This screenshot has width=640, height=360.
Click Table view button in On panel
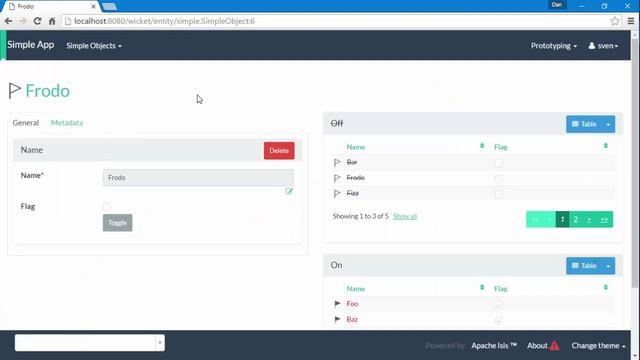[x=584, y=266]
